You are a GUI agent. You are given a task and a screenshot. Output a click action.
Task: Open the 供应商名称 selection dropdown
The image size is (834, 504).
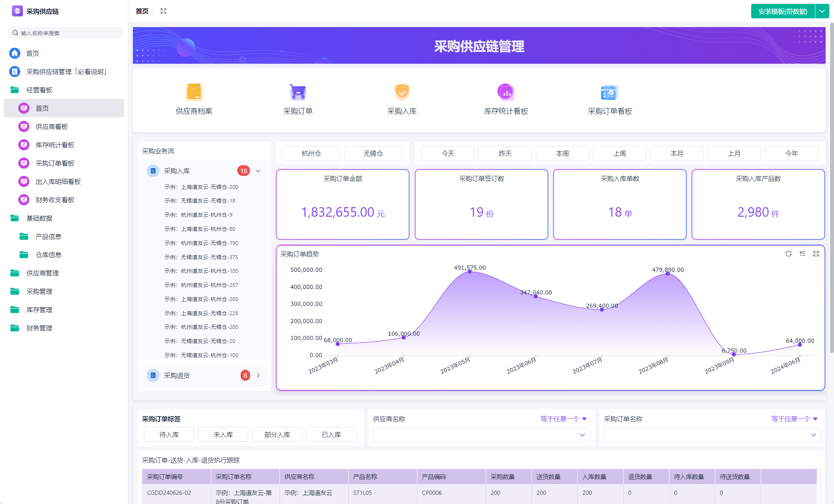(481, 435)
